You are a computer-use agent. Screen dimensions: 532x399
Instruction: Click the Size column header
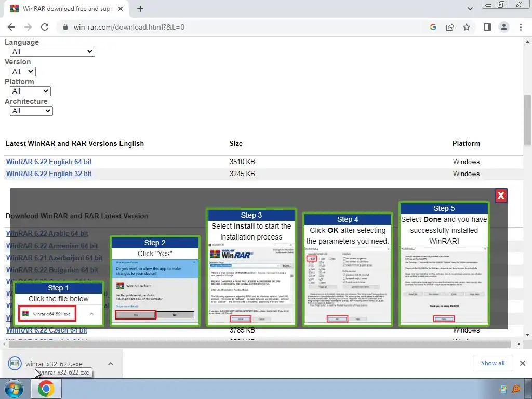(x=236, y=143)
